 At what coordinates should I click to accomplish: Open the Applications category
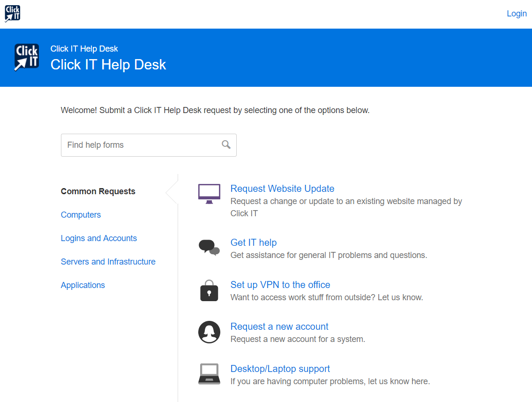tap(83, 285)
